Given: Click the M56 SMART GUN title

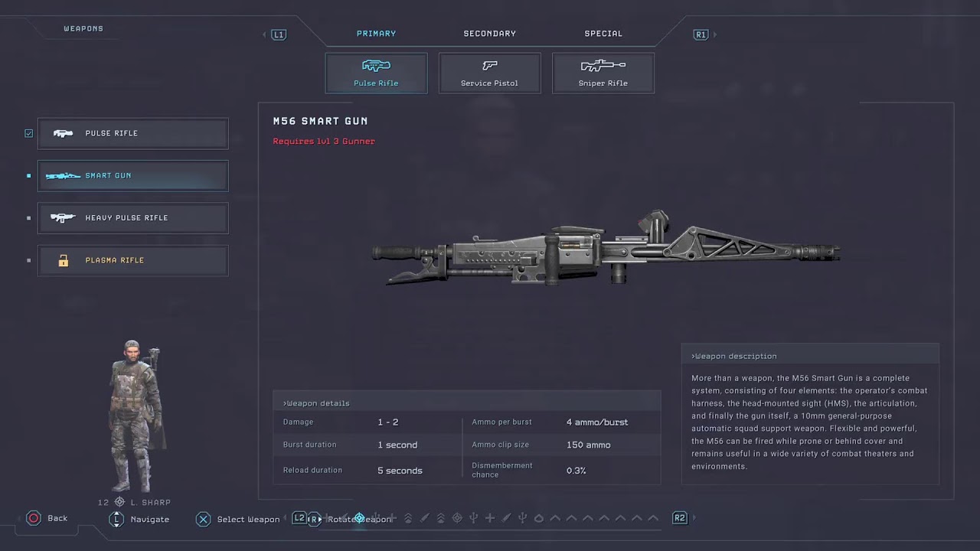Looking at the screenshot, I should pos(320,121).
